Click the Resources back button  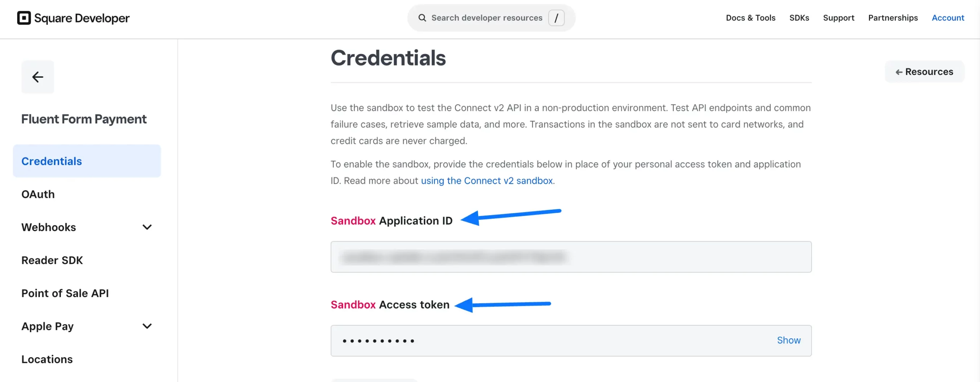point(924,72)
